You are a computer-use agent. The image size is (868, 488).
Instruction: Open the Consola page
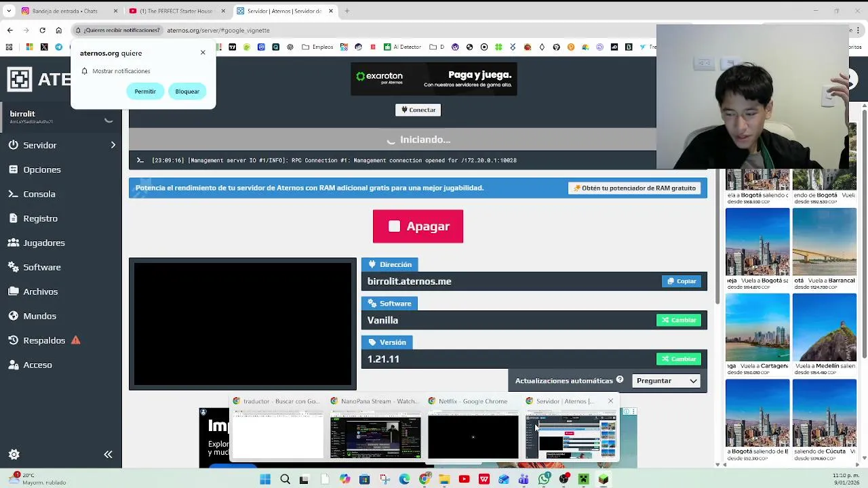click(x=39, y=194)
